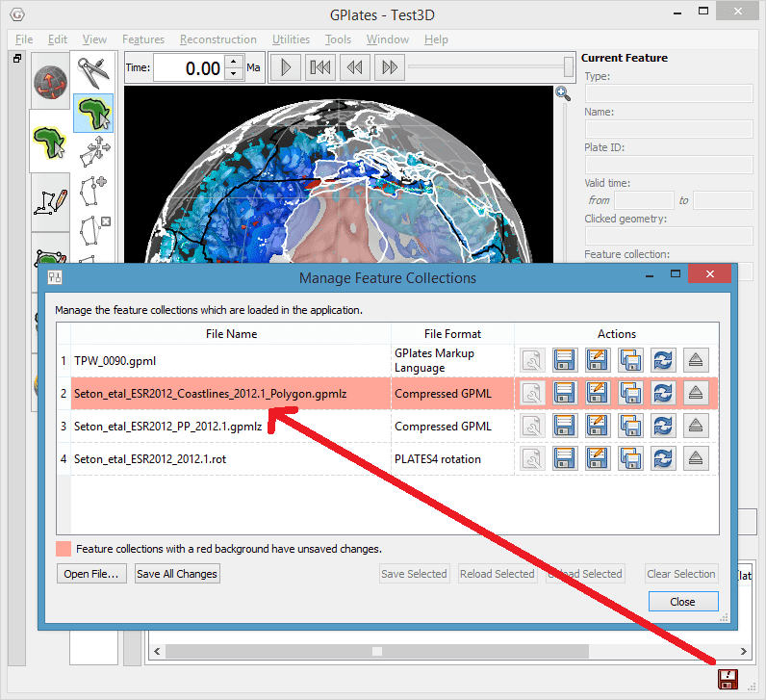Click the Save All Changes button
This screenshot has width=766, height=700.
(x=177, y=574)
